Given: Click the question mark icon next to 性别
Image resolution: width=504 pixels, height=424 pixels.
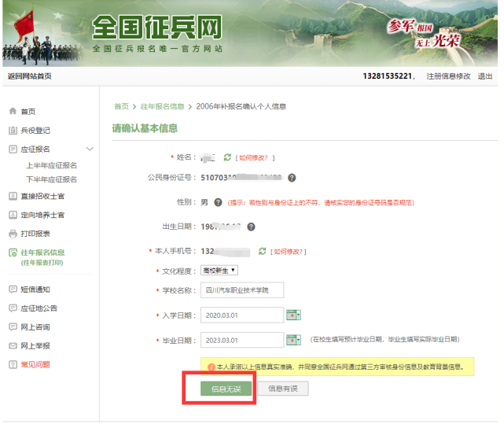Looking at the screenshot, I should pyautogui.click(x=218, y=202).
